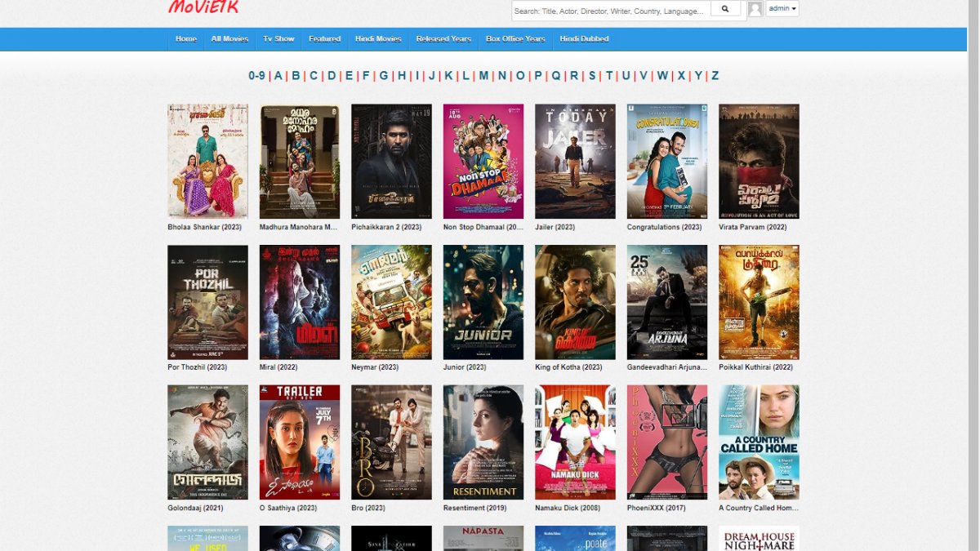Viewport: 980px width, 551px height.
Task: Open the Golondaaj movie poster
Action: coord(207,442)
